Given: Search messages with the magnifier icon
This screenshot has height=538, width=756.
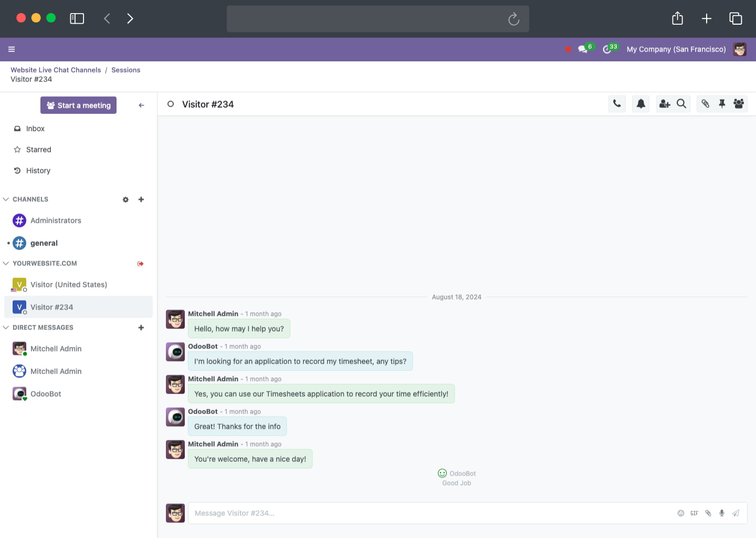Looking at the screenshot, I should click(x=681, y=104).
